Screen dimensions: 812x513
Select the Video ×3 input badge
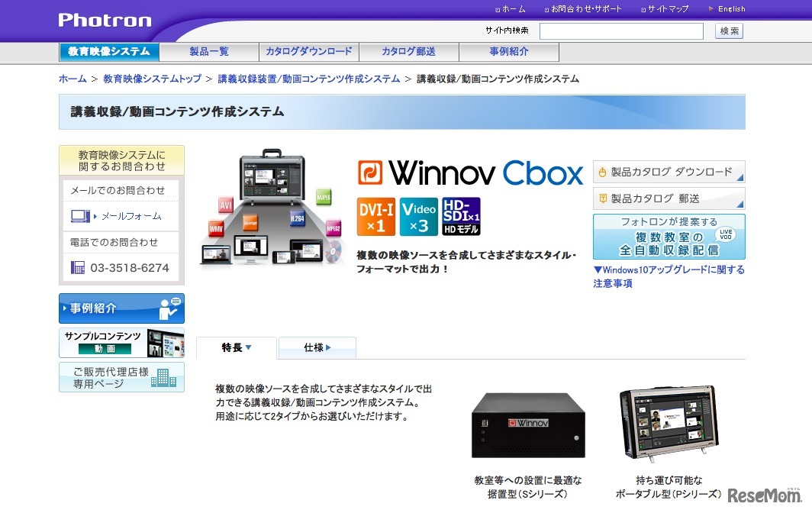pyautogui.click(x=417, y=215)
